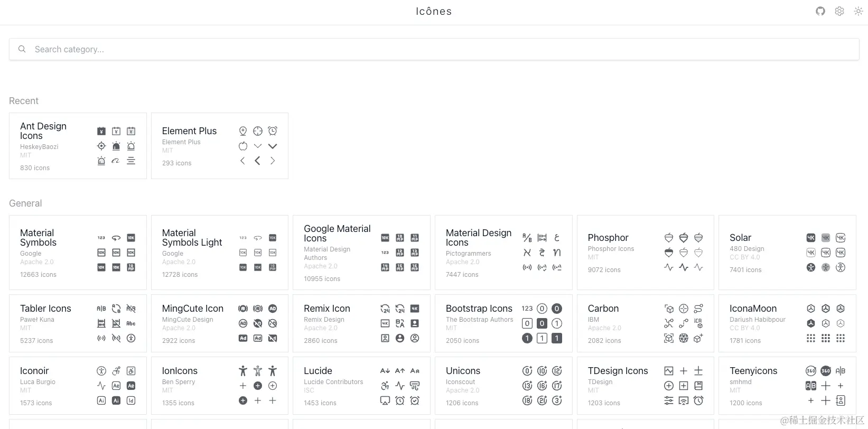Image resolution: width=868 pixels, height=429 pixels.
Task: Open the Tabler Icons collection
Action: pyautogui.click(x=78, y=323)
